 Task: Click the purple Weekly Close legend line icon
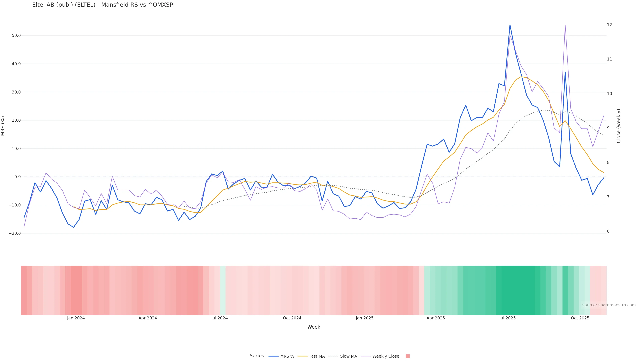[366, 356]
